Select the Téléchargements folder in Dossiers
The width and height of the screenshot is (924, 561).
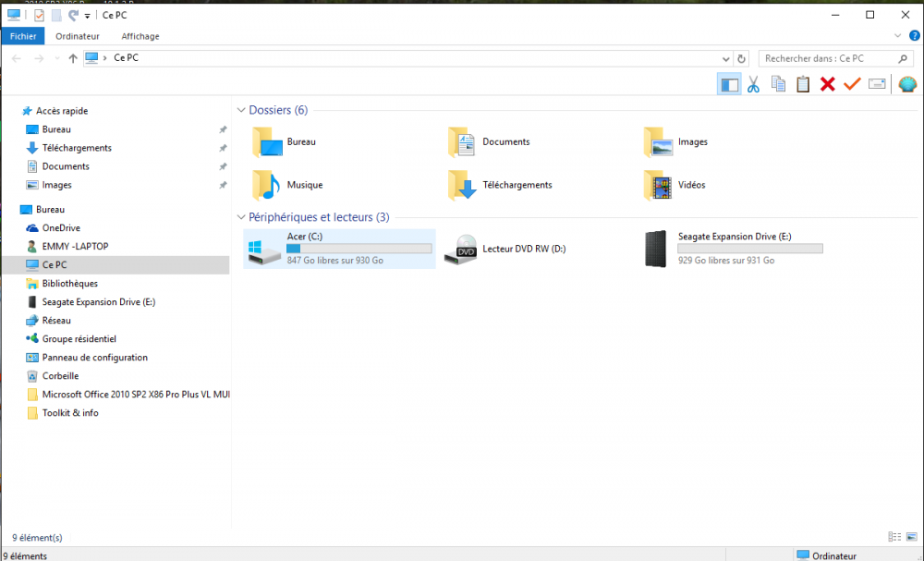click(x=501, y=185)
